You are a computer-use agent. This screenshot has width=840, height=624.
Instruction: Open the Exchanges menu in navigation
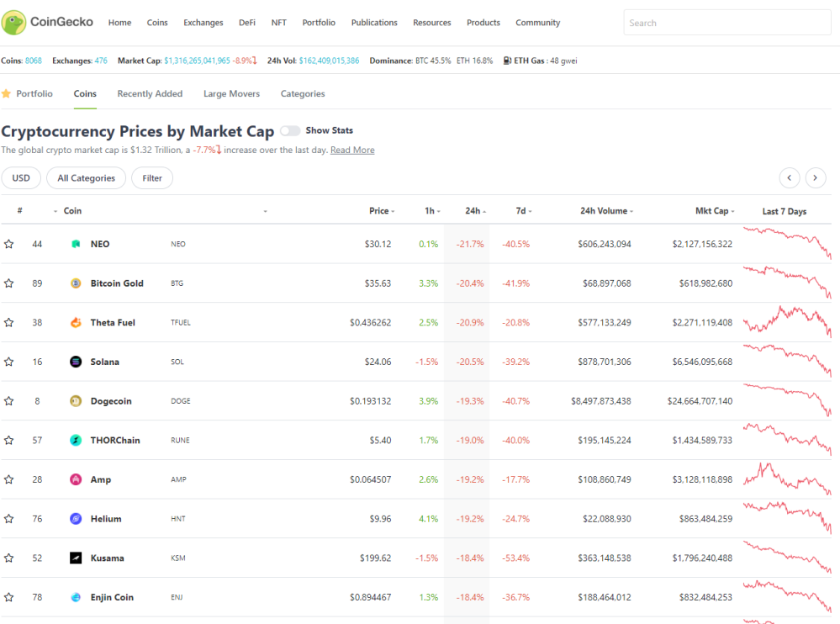point(203,23)
